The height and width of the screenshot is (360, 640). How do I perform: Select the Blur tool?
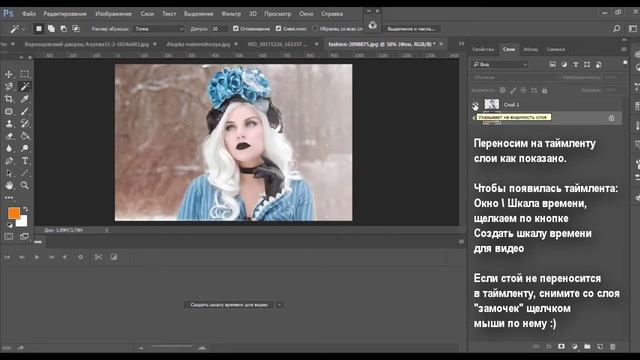coord(9,148)
